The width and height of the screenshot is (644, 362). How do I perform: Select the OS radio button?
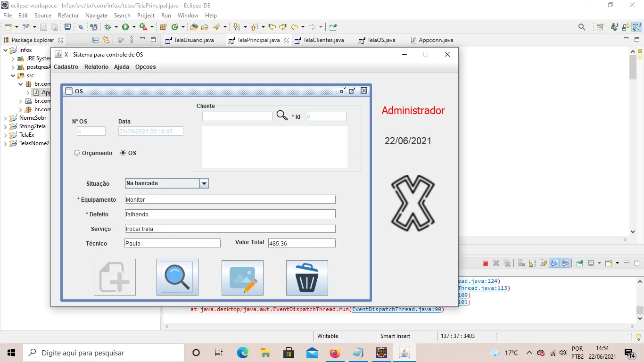point(124,153)
